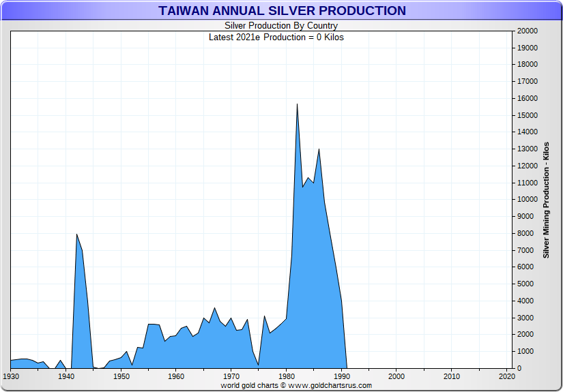Screen dimensions: 563x392
Task: Select the 1960 x-axis year label
Action: point(176,376)
